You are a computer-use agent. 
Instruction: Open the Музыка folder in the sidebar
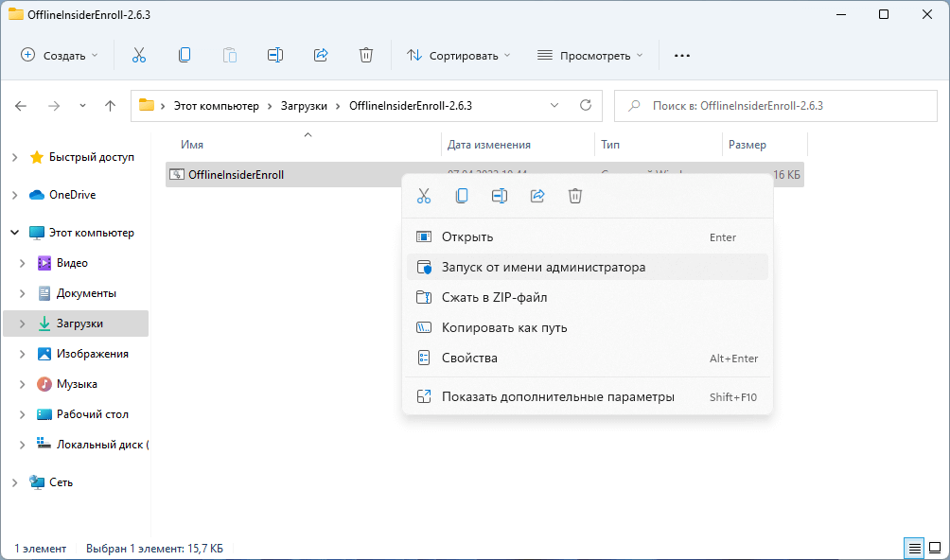(x=77, y=384)
